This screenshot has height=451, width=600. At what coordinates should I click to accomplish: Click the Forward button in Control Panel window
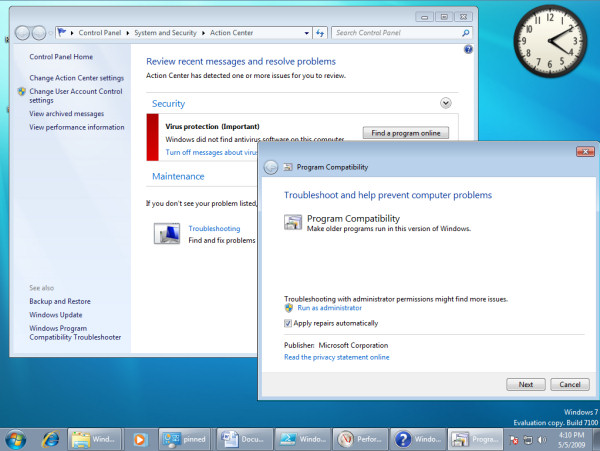(x=39, y=33)
